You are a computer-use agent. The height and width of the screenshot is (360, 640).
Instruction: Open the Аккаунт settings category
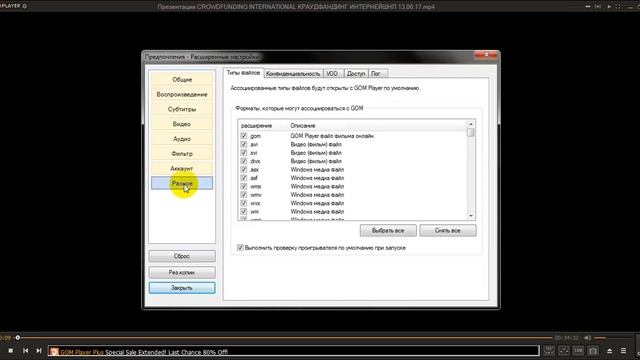(x=182, y=169)
